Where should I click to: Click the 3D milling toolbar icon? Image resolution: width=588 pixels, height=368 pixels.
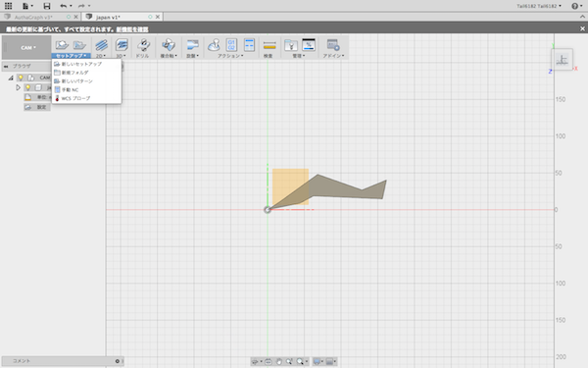coord(122,45)
